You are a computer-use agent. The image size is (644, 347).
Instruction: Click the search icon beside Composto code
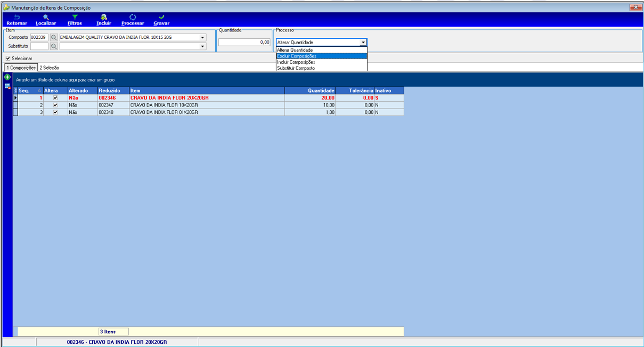[54, 38]
